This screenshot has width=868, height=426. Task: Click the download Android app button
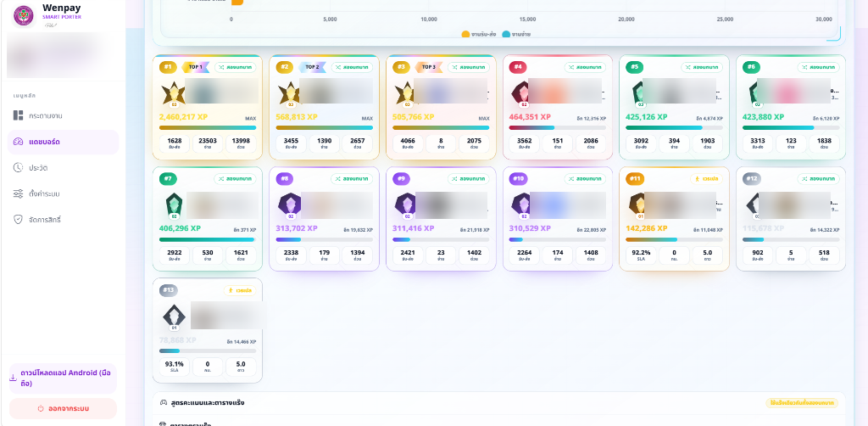[x=63, y=378]
